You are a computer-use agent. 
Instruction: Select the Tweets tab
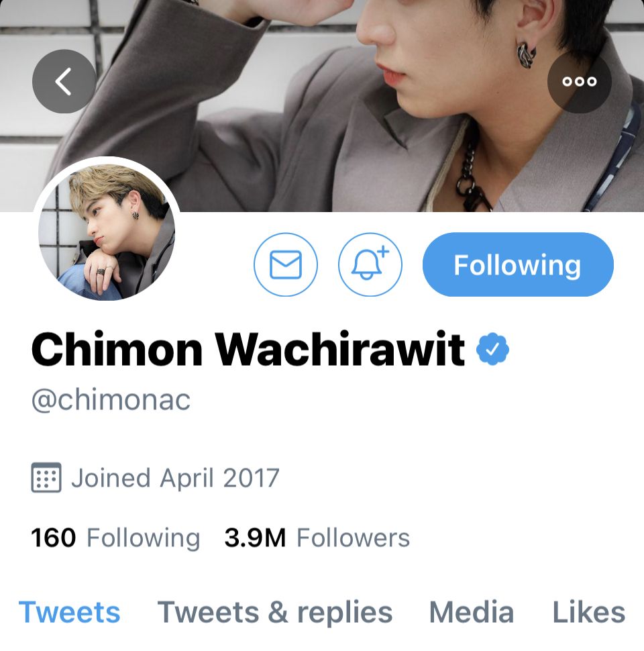click(x=69, y=612)
